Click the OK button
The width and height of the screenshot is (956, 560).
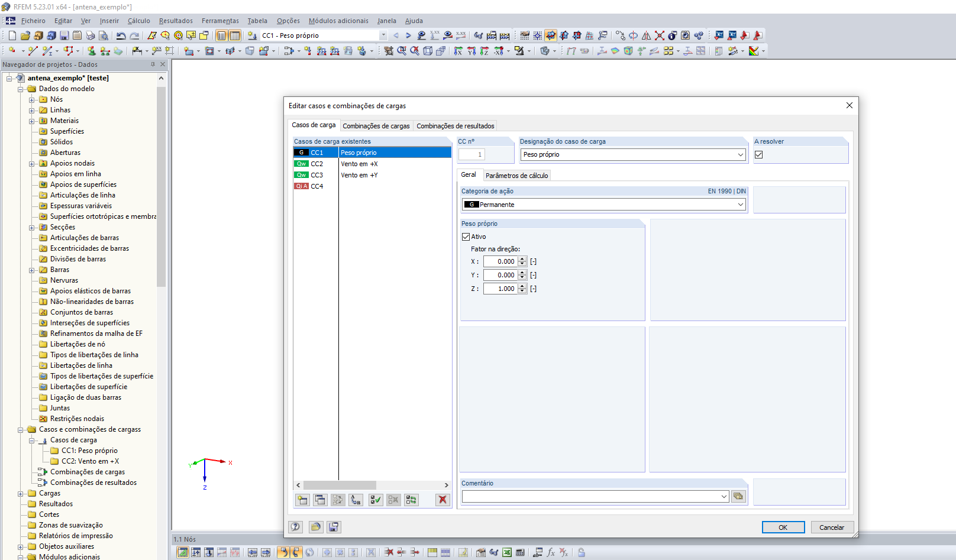(x=783, y=527)
